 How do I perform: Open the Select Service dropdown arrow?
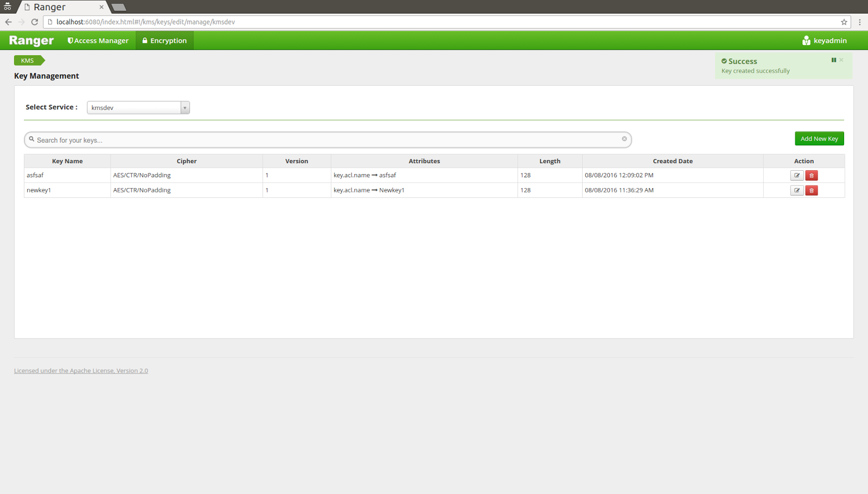coord(185,107)
